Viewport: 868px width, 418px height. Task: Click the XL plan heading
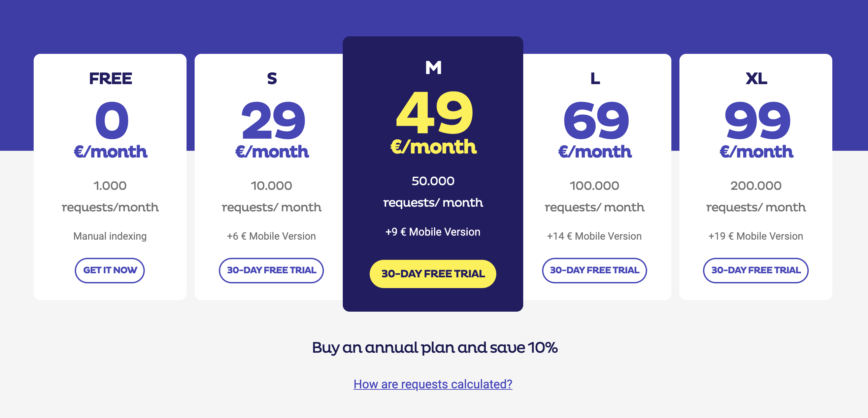756,78
